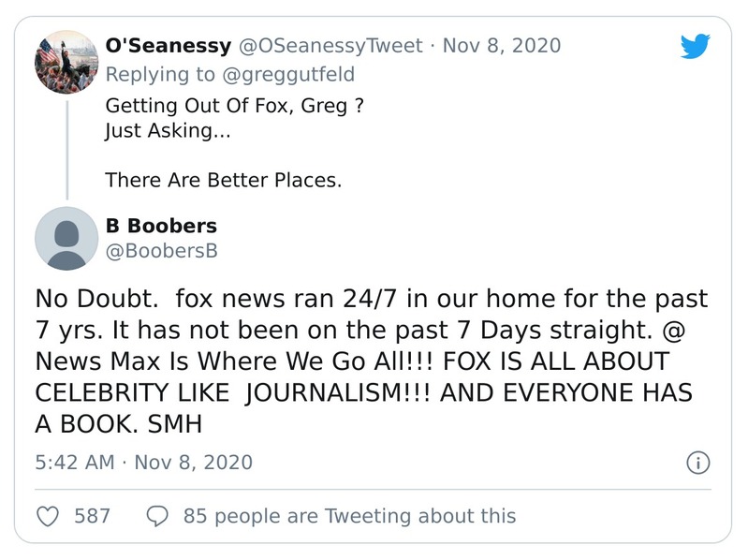Click the "A BOOK. SMH" closing line
The height and width of the screenshot is (560, 748).
pyautogui.click(x=119, y=423)
